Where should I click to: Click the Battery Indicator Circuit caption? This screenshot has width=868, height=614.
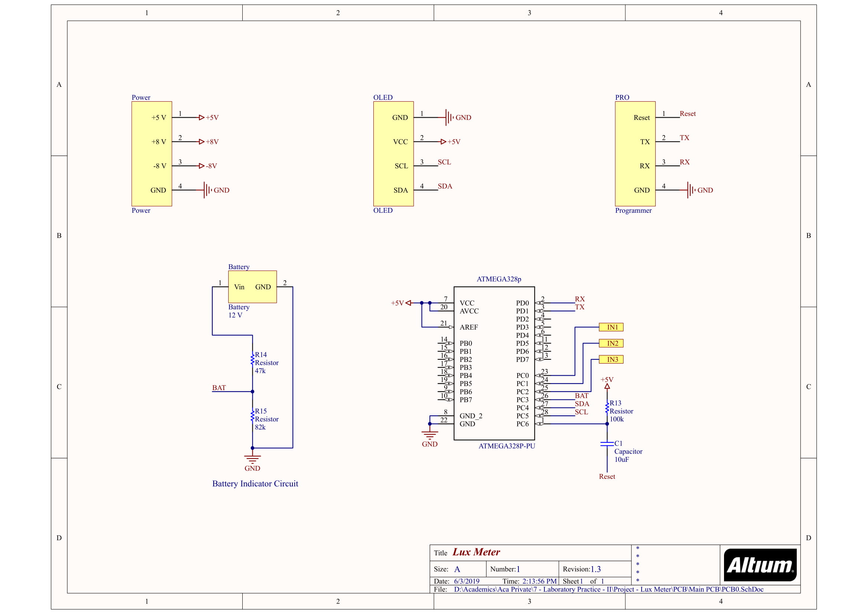click(x=255, y=484)
